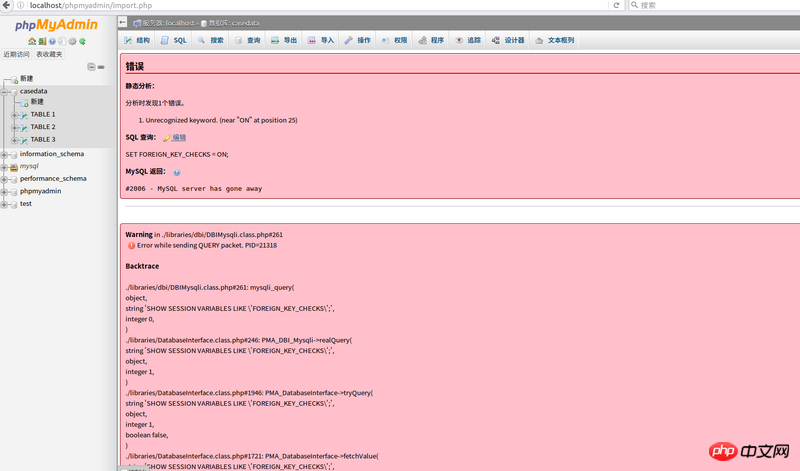Expand the information_schema database
The height and width of the screenshot is (471, 800).
[x=4, y=155]
